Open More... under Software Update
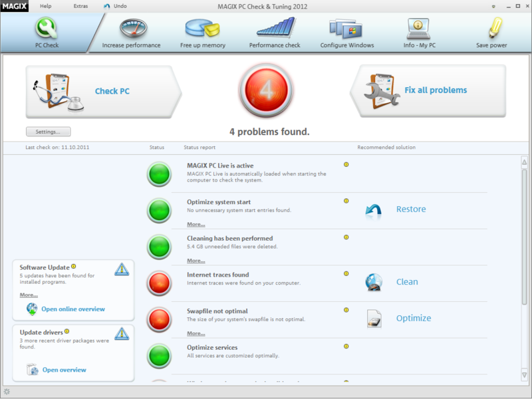532x399 pixels. pyautogui.click(x=29, y=295)
